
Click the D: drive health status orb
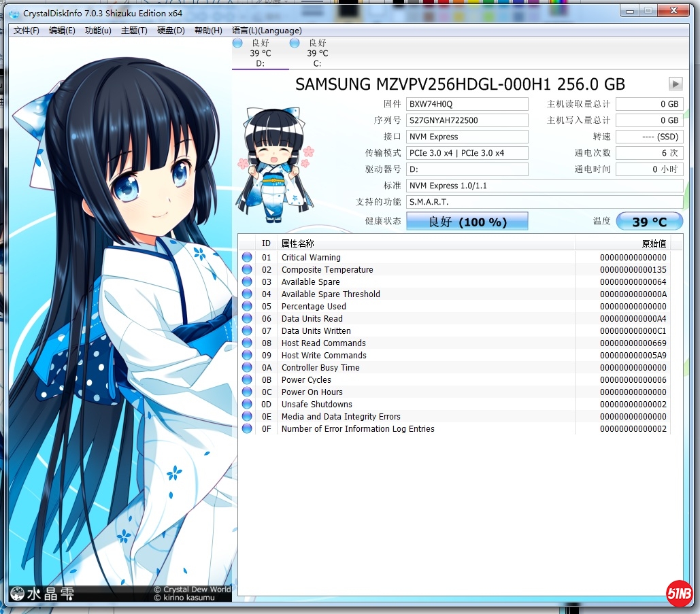[x=237, y=43]
